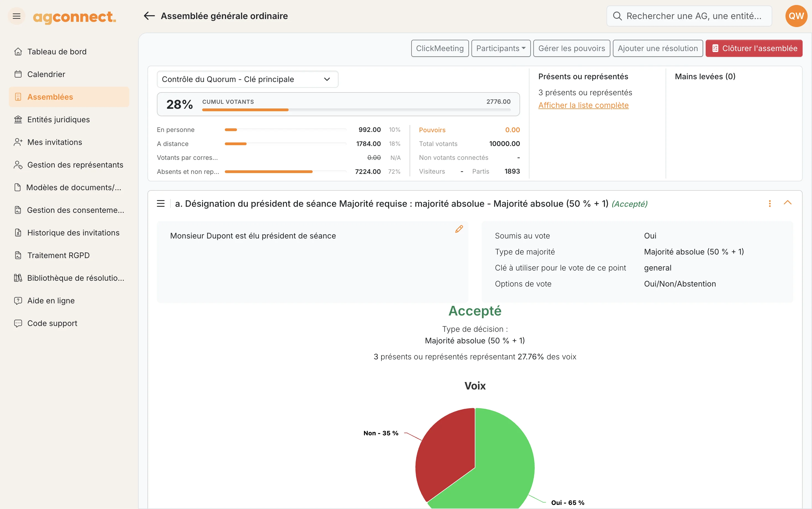Click the Historique des invitations icon
The height and width of the screenshot is (509, 812).
click(x=18, y=233)
